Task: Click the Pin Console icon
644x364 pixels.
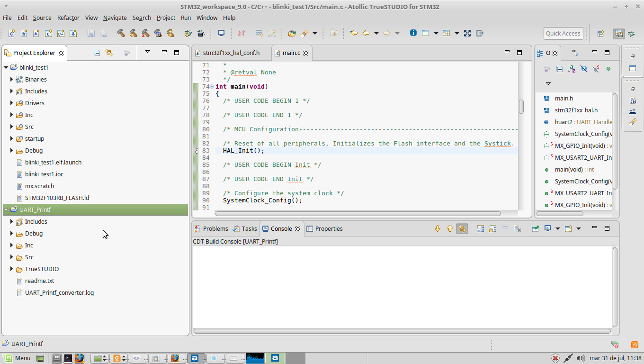Action: (535, 228)
